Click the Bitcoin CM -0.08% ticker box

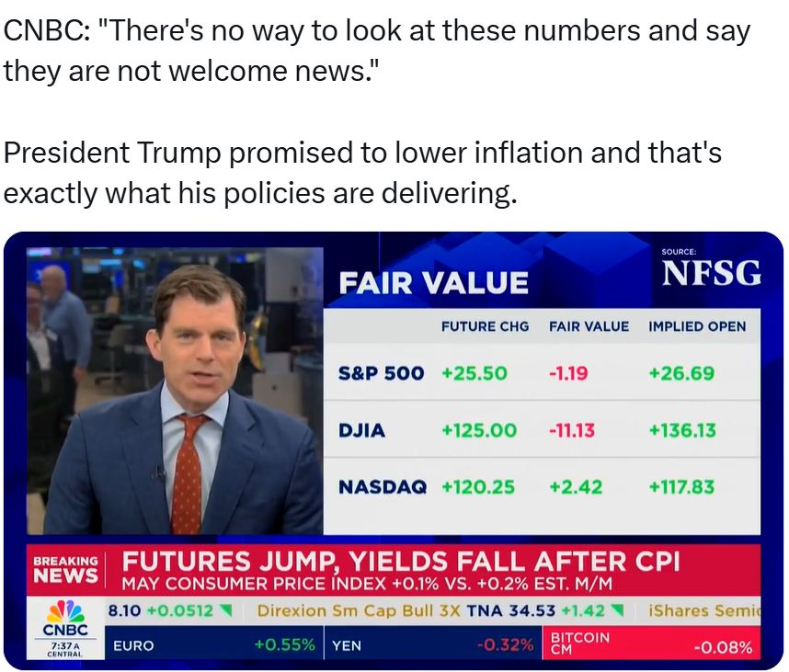pyautogui.click(x=652, y=644)
